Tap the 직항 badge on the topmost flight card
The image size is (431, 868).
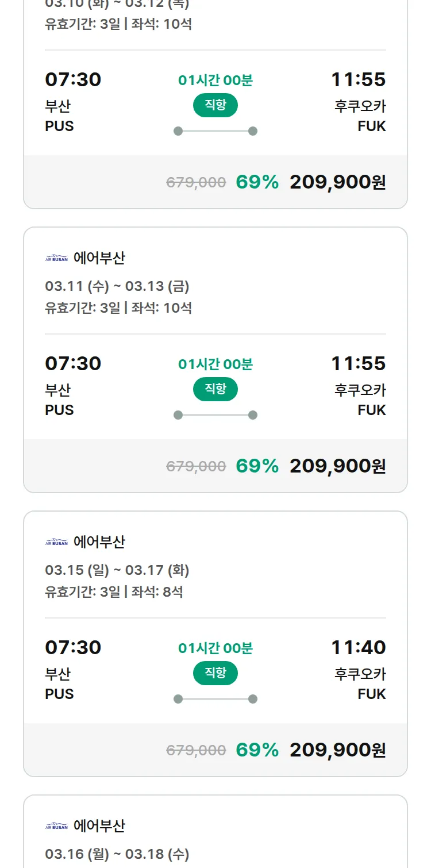(215, 105)
